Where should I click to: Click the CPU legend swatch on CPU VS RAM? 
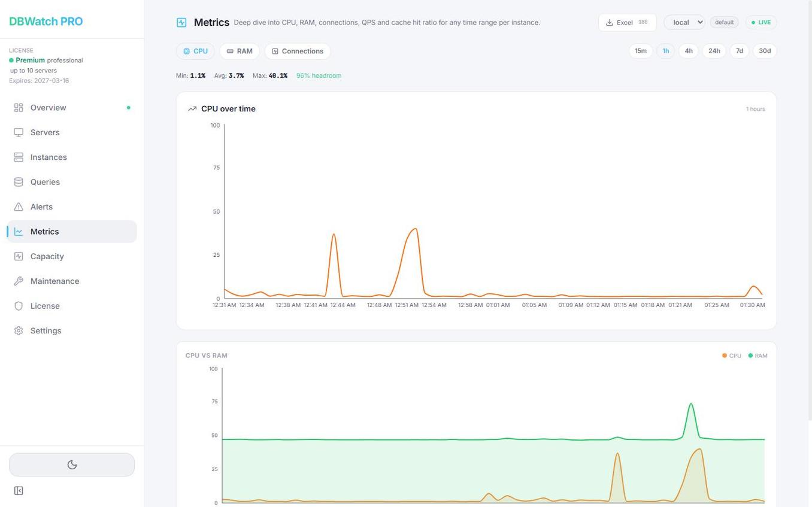coord(725,356)
